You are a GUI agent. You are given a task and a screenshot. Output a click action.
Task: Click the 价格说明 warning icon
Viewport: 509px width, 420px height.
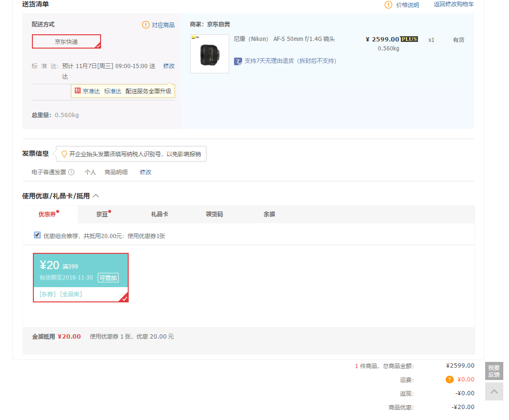pos(388,5)
